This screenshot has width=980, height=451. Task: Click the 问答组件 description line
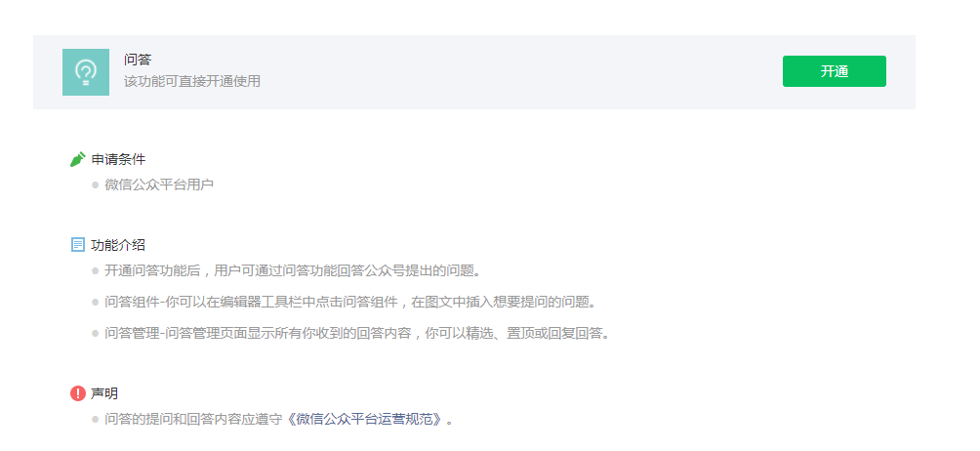pos(350,302)
